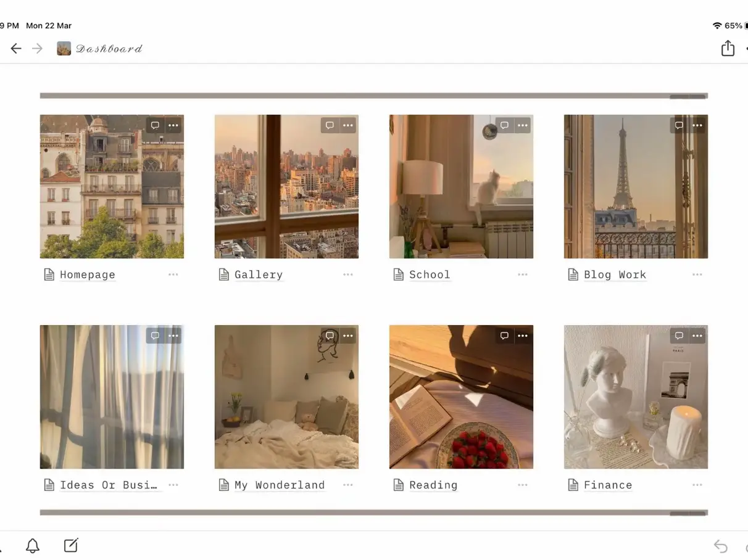Tap the forward navigation arrow
This screenshot has height=560, width=748.
[38, 49]
